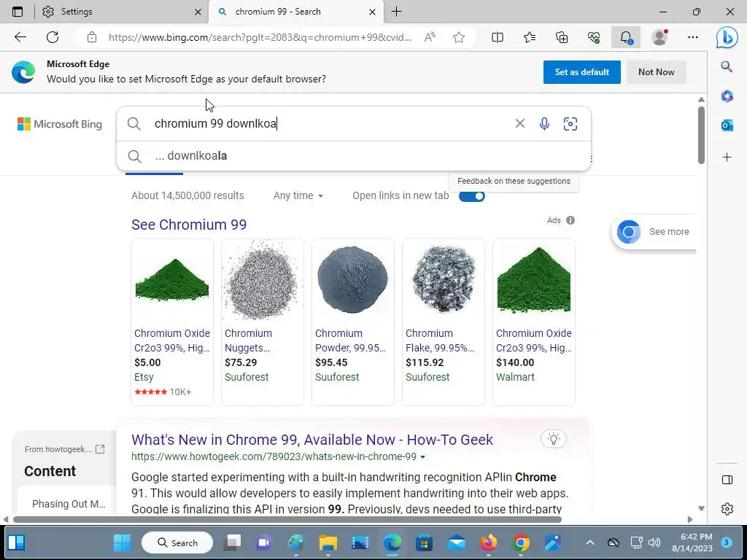Image resolution: width=747 pixels, height=560 pixels.
Task: Open the tab actions menu icon
Action: [x=18, y=12]
